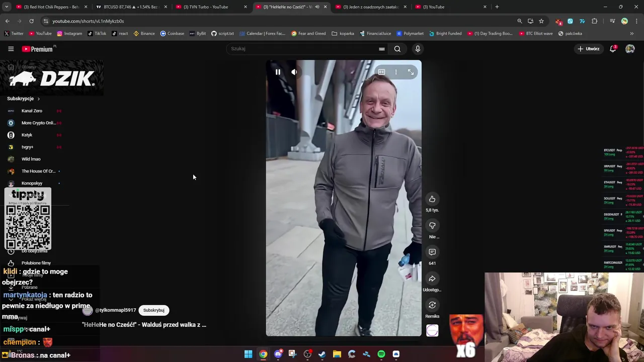Viewport: 644px width, 362px height.
Task: Mute audio on HeHeHe no Cześć tab
Action: 317,7
